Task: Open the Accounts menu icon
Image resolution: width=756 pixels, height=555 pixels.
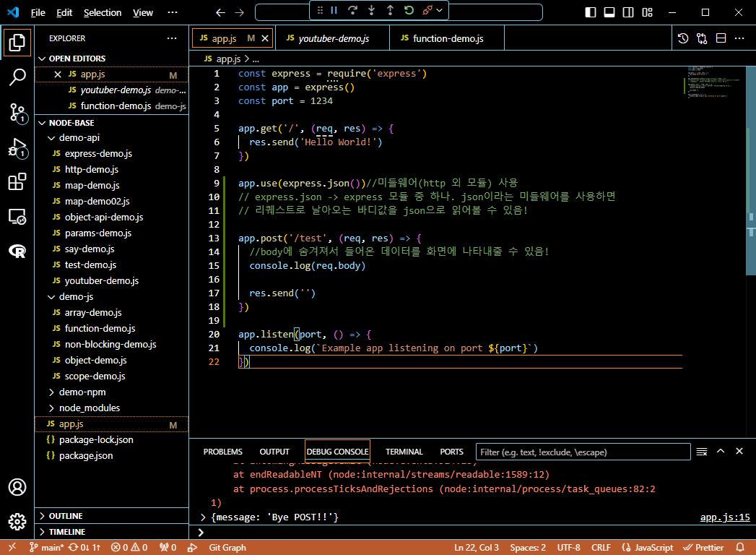Action: [x=17, y=487]
